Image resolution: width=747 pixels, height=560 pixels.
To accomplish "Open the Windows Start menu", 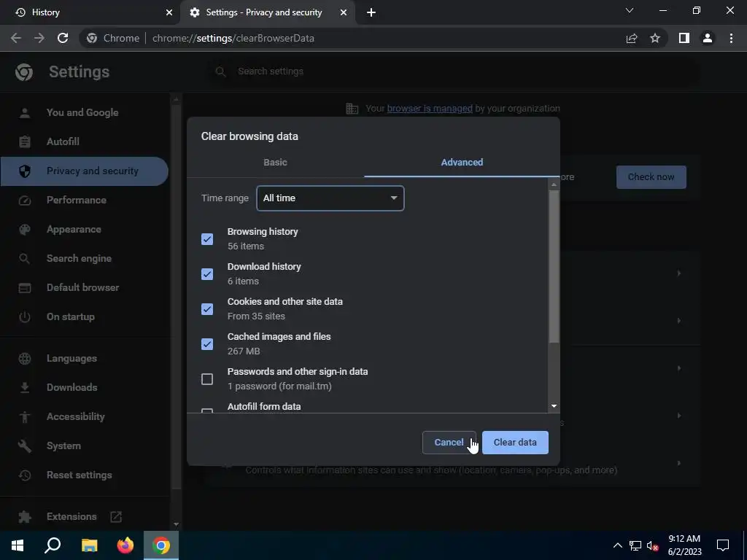I will (18, 545).
